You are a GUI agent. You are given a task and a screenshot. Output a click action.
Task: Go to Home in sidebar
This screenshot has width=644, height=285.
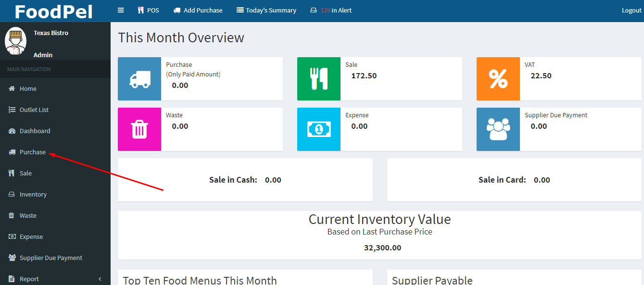click(x=28, y=88)
